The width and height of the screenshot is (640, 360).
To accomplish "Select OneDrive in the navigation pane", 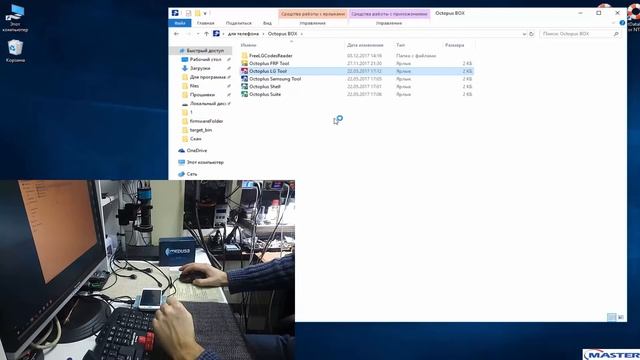I will point(193,151).
